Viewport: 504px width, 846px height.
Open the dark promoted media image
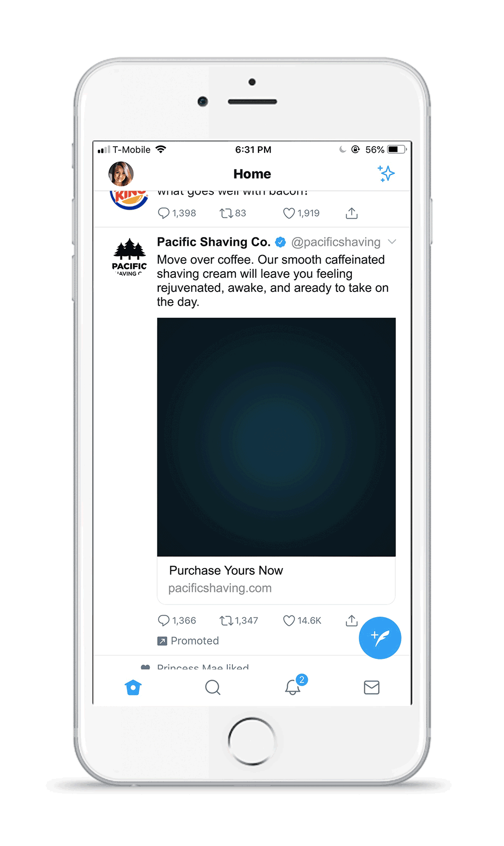point(276,437)
